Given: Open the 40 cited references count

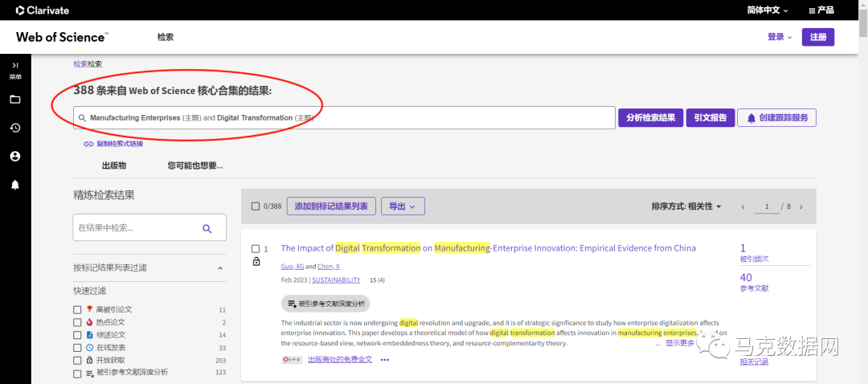Looking at the screenshot, I should pos(746,278).
